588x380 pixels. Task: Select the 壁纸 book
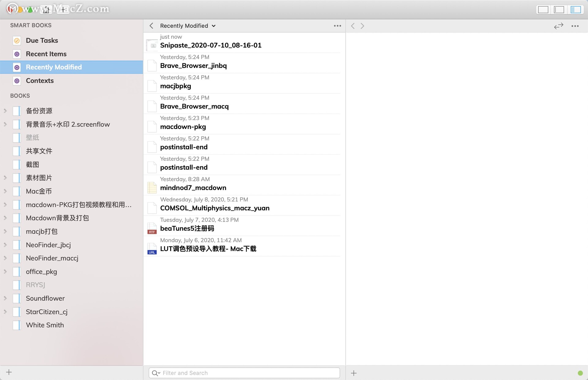[x=71, y=137]
